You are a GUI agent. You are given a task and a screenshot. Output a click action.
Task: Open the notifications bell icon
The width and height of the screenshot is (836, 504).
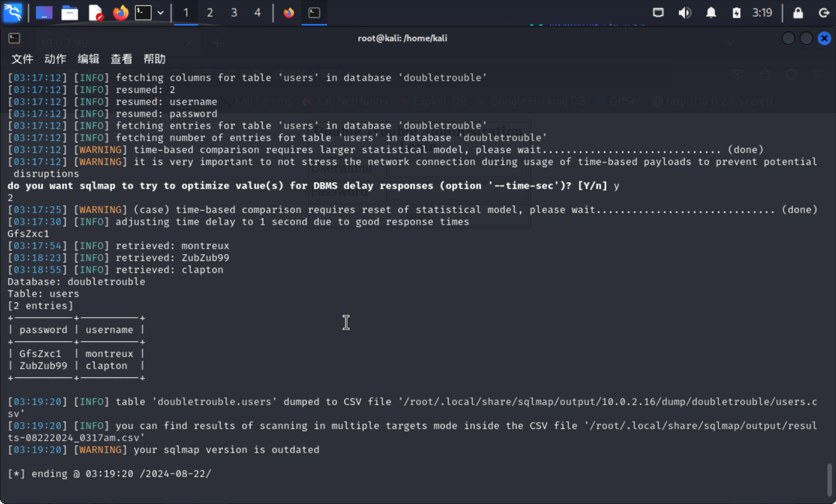point(711,13)
